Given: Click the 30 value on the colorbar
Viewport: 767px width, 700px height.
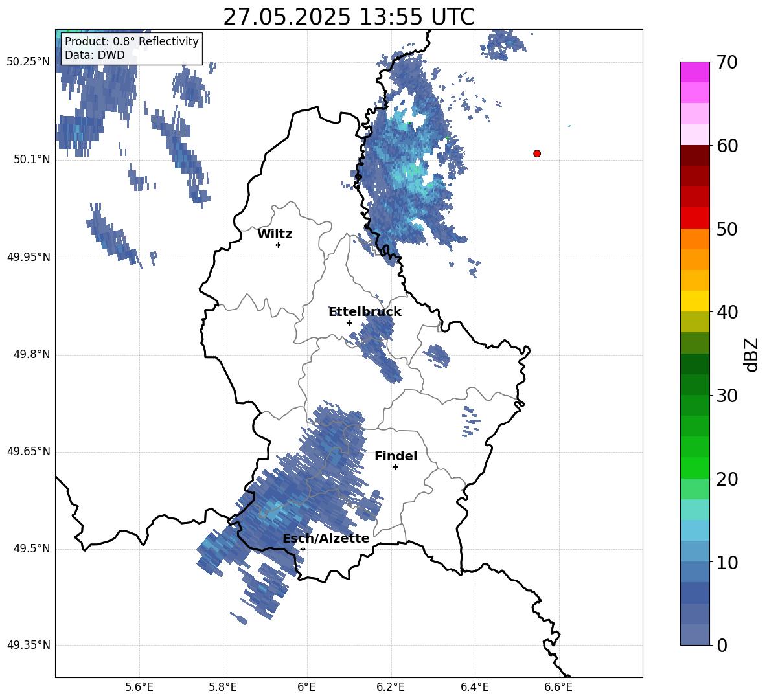Looking at the screenshot, I should (727, 396).
